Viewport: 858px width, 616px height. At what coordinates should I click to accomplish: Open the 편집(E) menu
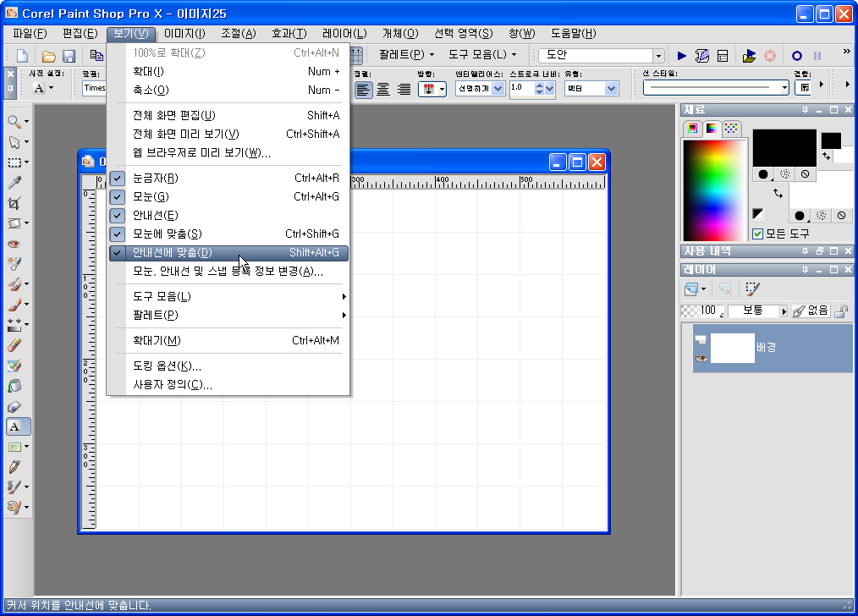click(x=80, y=33)
